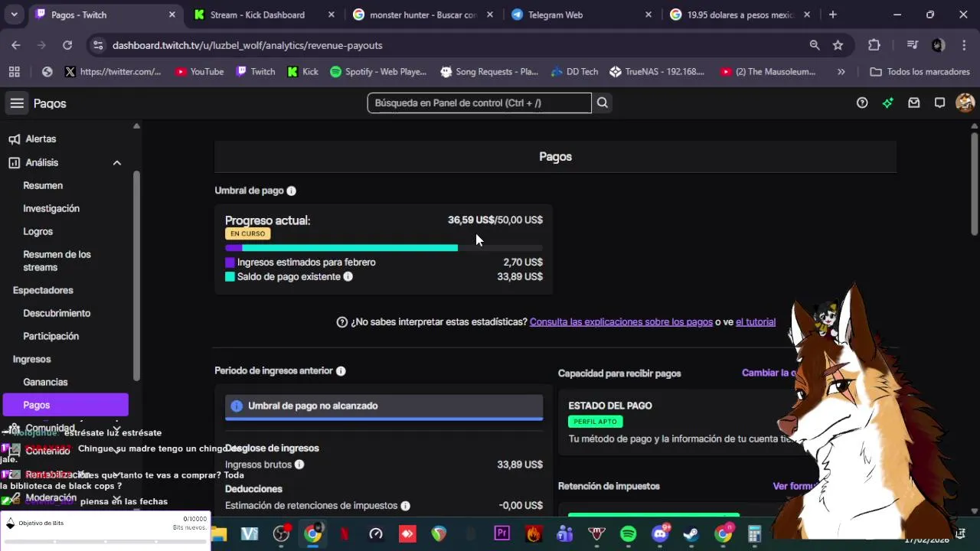Screen dimensions: 980x551
Task: Focus the Búsqueda en Panel de control field
Action: point(479,103)
